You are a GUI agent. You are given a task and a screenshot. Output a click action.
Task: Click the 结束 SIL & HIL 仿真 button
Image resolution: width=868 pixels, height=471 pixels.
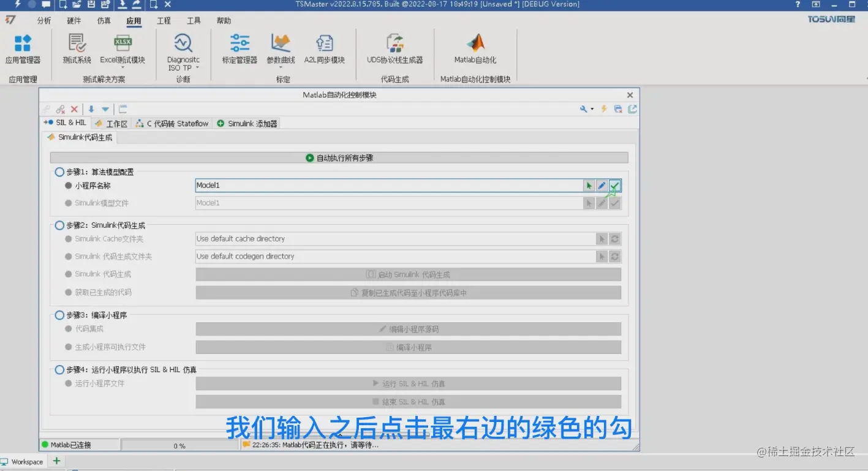408,402
